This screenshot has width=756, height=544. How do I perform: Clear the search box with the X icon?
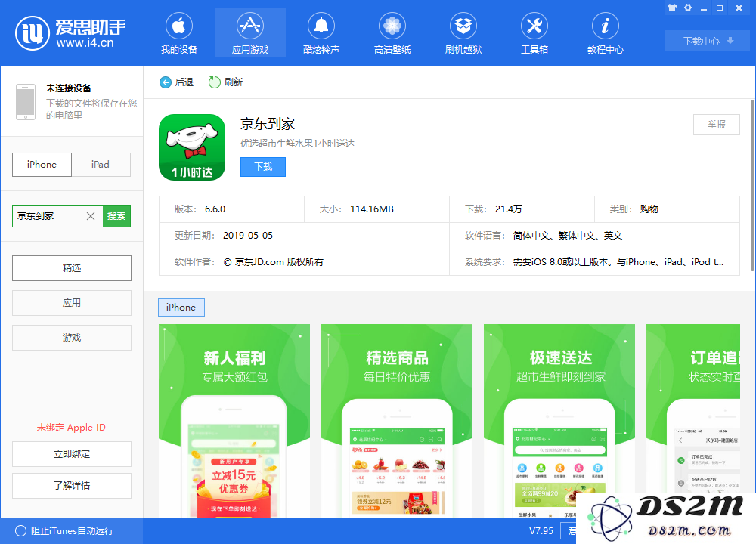[x=91, y=216]
